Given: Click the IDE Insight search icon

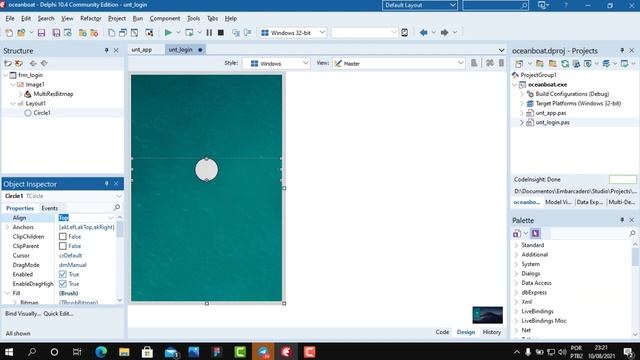Looking at the screenshot, I should point(524,5).
